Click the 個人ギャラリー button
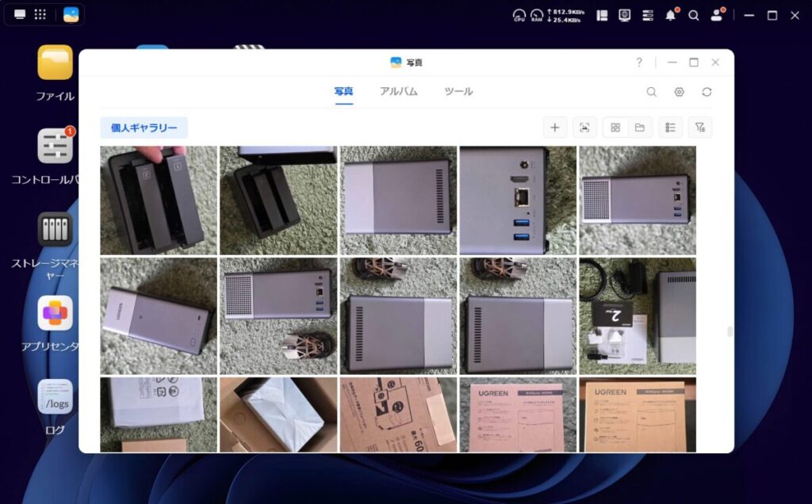Image resolution: width=812 pixels, height=504 pixels. (144, 128)
